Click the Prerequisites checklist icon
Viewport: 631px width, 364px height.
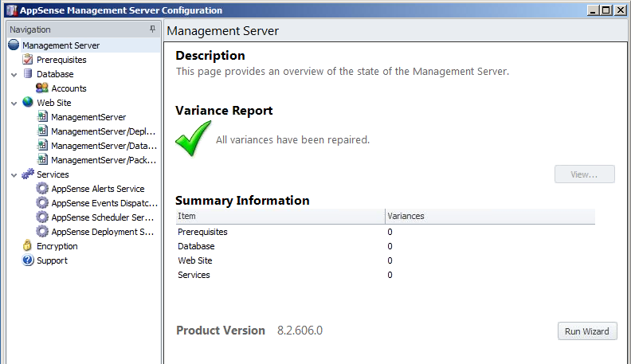[28, 60]
